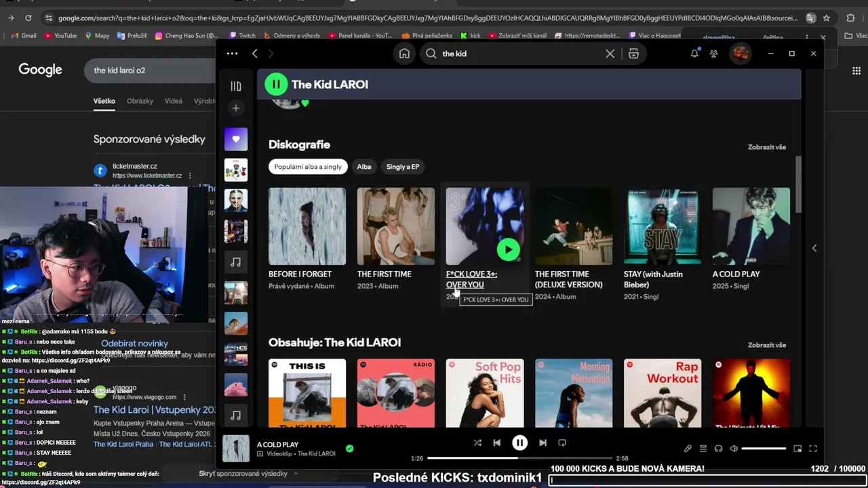Seek within the song progress bar
Screen dimensions: 868x488
(x=519, y=458)
